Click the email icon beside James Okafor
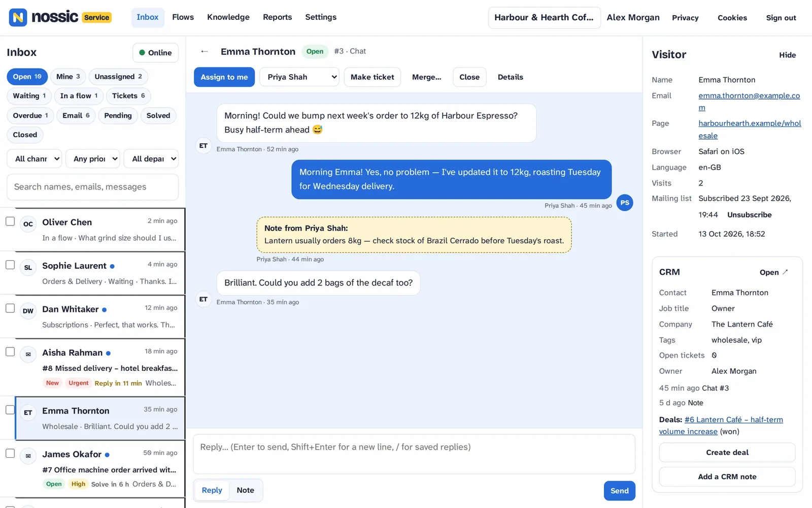 (28, 456)
